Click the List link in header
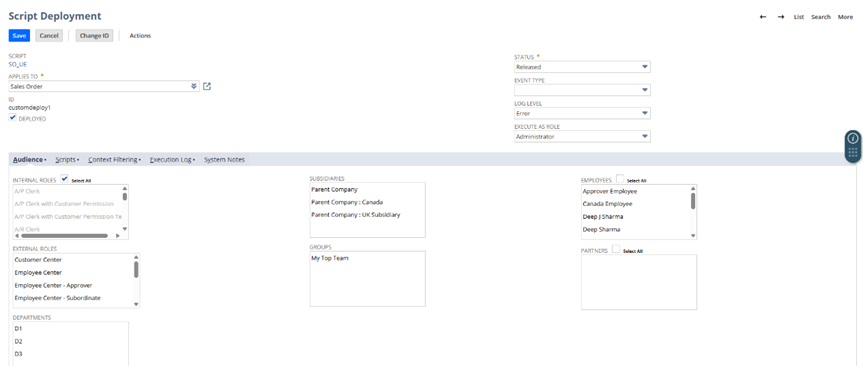 (799, 17)
